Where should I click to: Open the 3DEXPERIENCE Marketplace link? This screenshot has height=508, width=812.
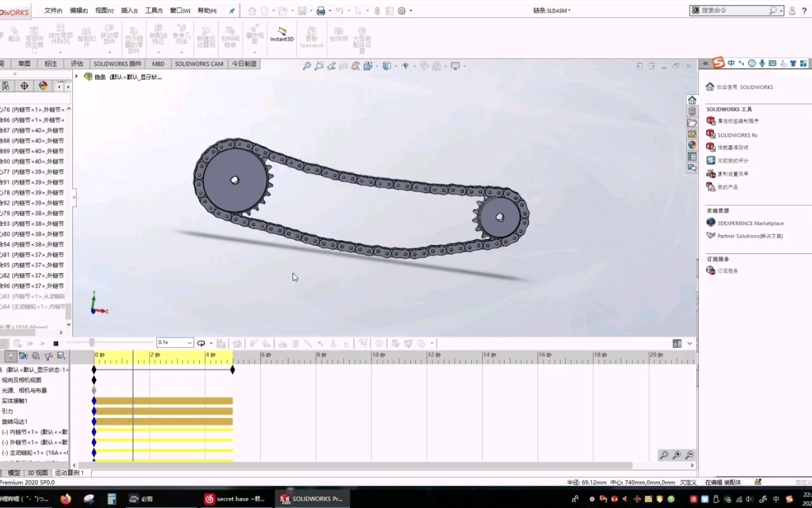pos(750,222)
